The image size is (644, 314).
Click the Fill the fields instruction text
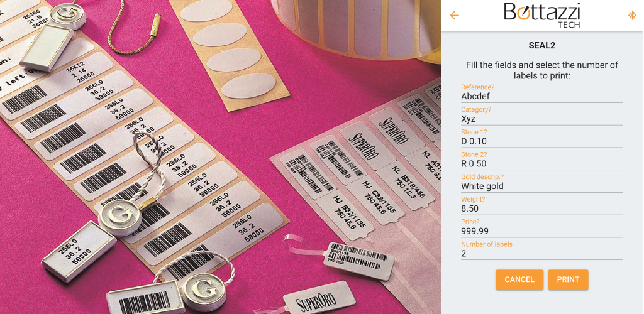[x=541, y=70]
